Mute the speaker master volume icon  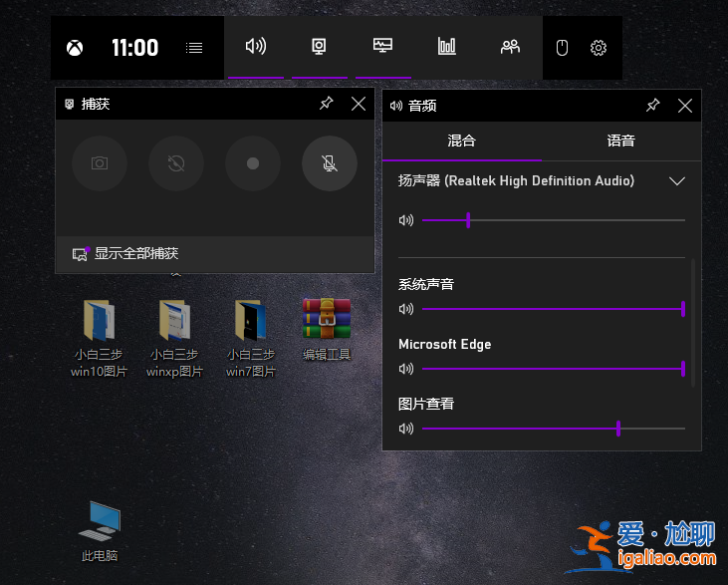coord(405,220)
